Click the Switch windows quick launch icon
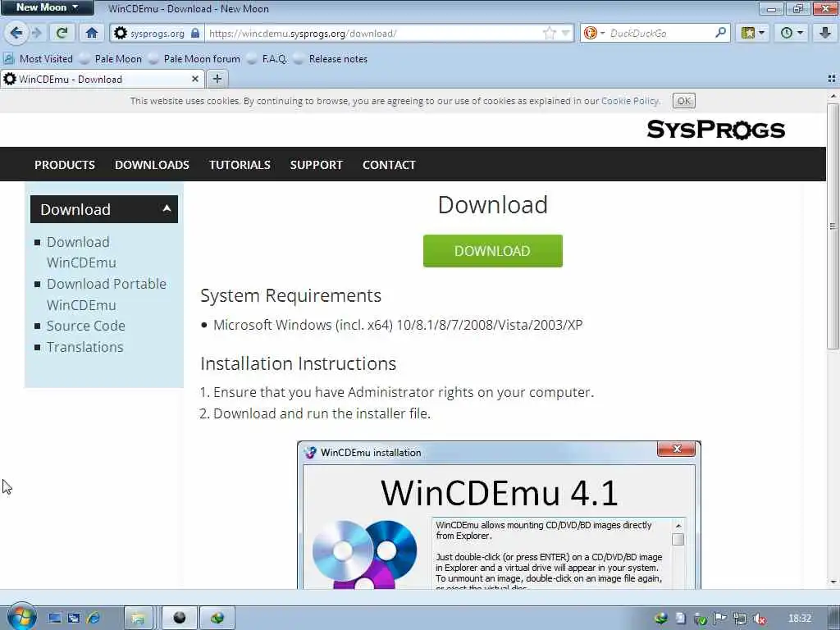840x630 pixels. [74, 619]
